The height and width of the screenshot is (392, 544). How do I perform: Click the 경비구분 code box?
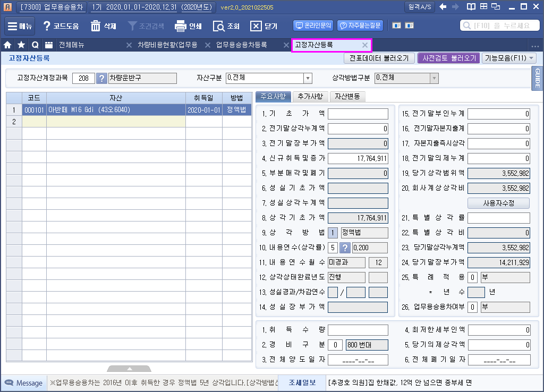tap(335, 345)
